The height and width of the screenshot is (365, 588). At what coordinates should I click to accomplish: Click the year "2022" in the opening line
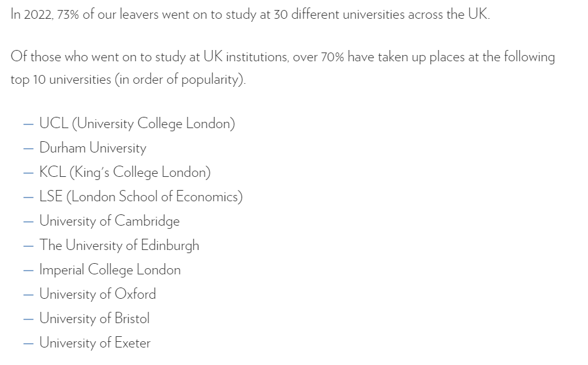tap(38, 15)
